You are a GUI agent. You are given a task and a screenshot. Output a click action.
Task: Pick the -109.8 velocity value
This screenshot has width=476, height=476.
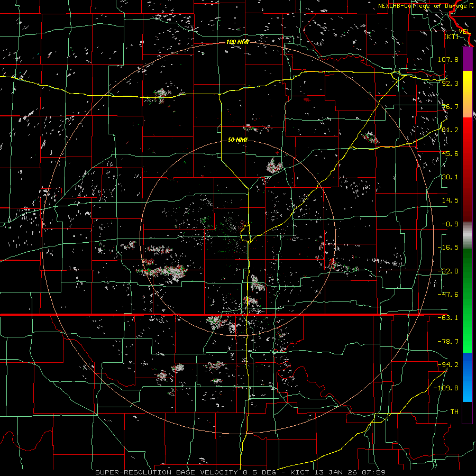(x=446, y=388)
